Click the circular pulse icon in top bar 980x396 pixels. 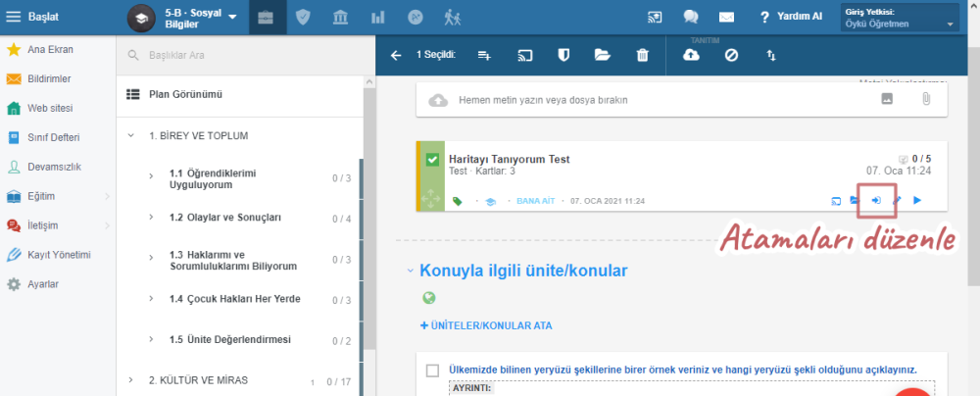coord(416,18)
